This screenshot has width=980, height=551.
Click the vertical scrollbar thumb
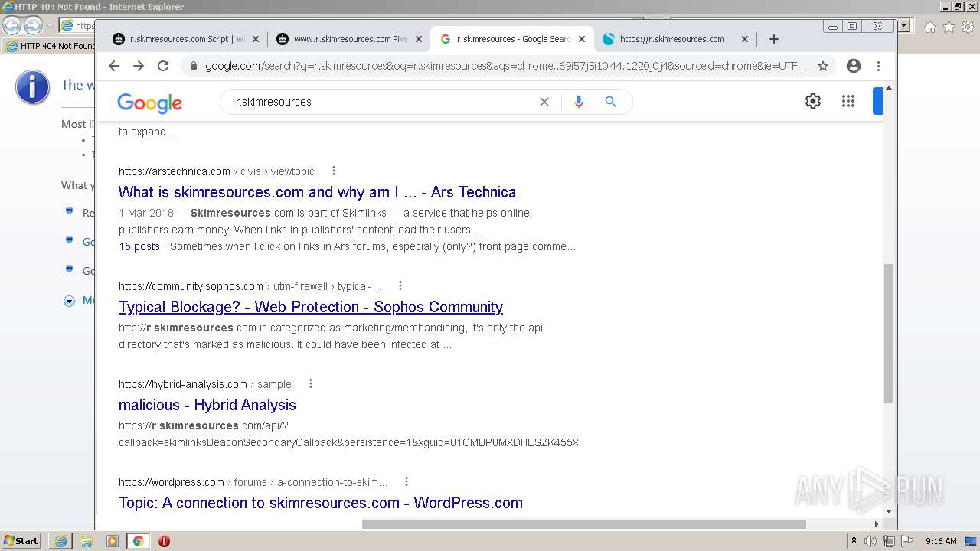[x=889, y=333]
